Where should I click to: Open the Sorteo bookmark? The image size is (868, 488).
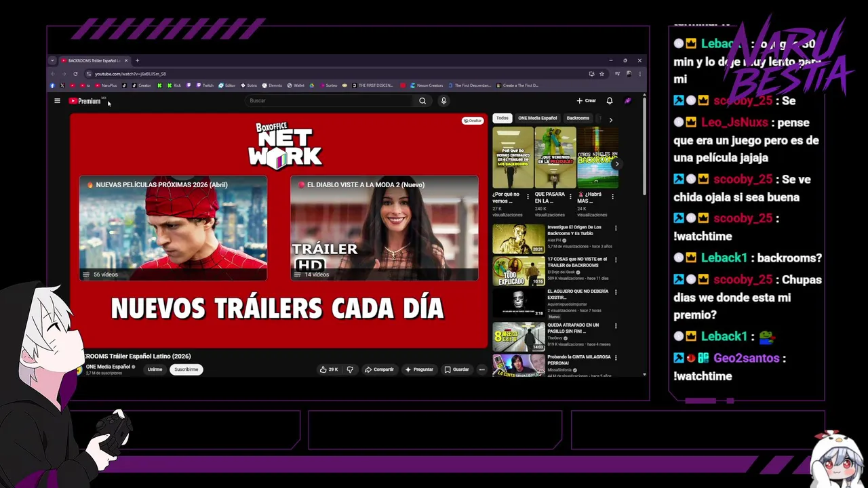pyautogui.click(x=328, y=85)
